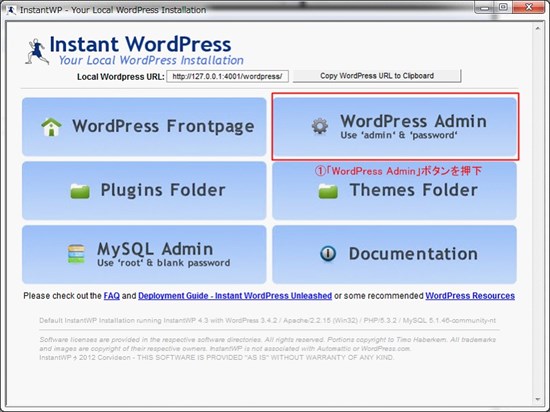Visit the WordPress Resources link
This screenshot has width=550, height=412.
[x=470, y=296]
